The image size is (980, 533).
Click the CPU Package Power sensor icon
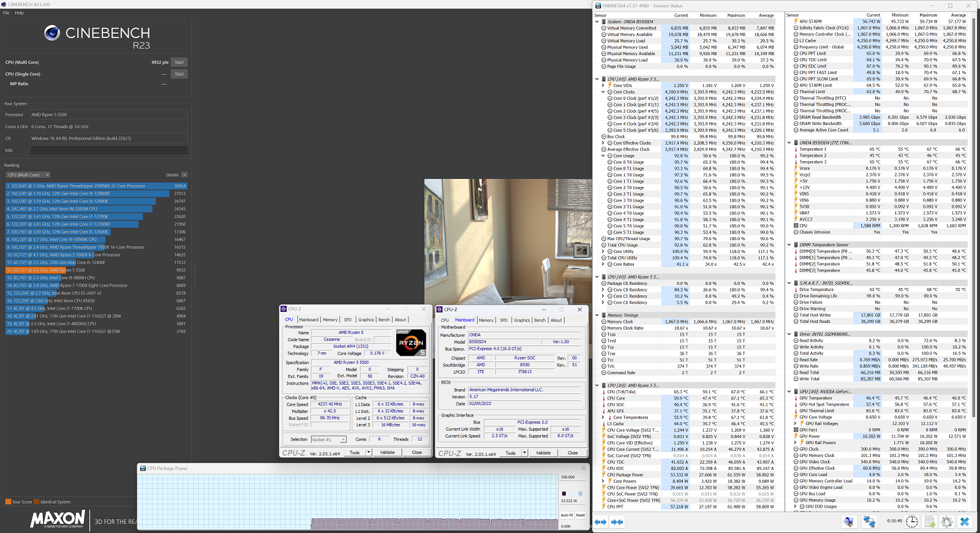(603, 475)
